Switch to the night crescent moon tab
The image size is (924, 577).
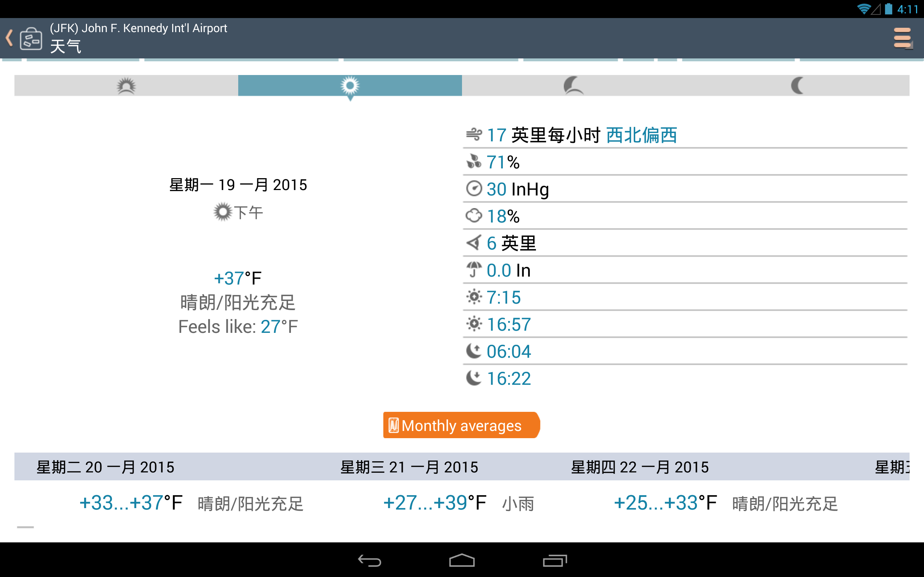tap(797, 85)
